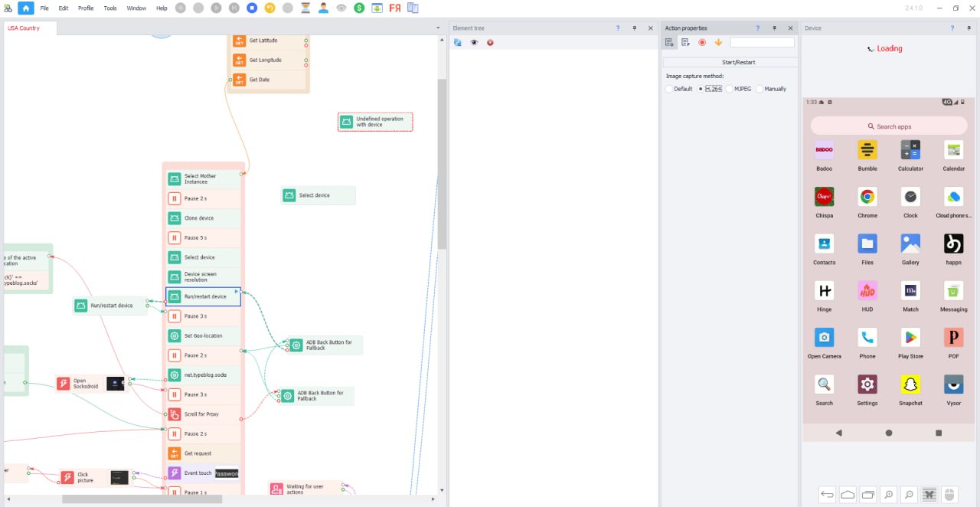Tap the Search apps bar on the device
Viewport: 980px width, 507px height.
889,126
